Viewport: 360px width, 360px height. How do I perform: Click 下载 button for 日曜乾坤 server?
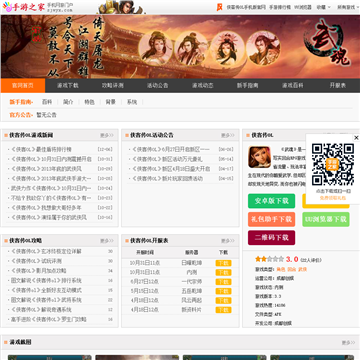(x=223, y=263)
